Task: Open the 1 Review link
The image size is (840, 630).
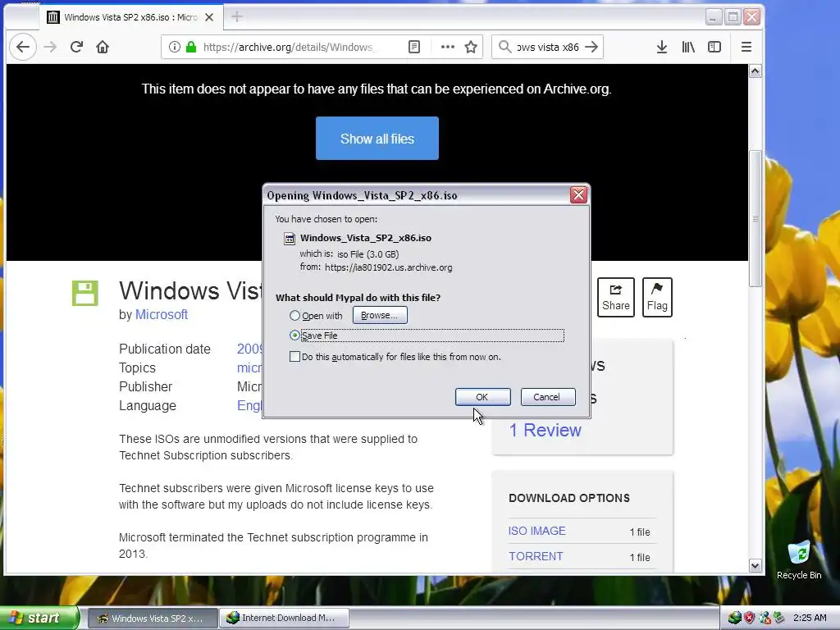Action: (545, 430)
